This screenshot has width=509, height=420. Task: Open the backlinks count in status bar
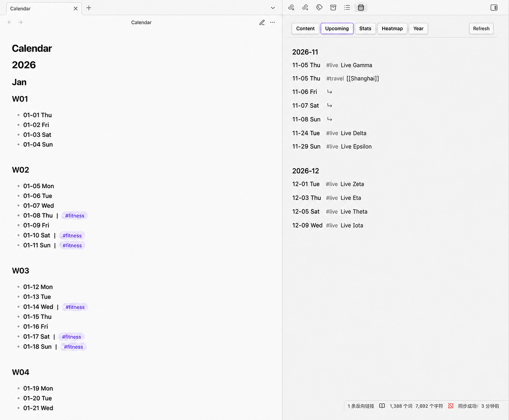click(361, 406)
